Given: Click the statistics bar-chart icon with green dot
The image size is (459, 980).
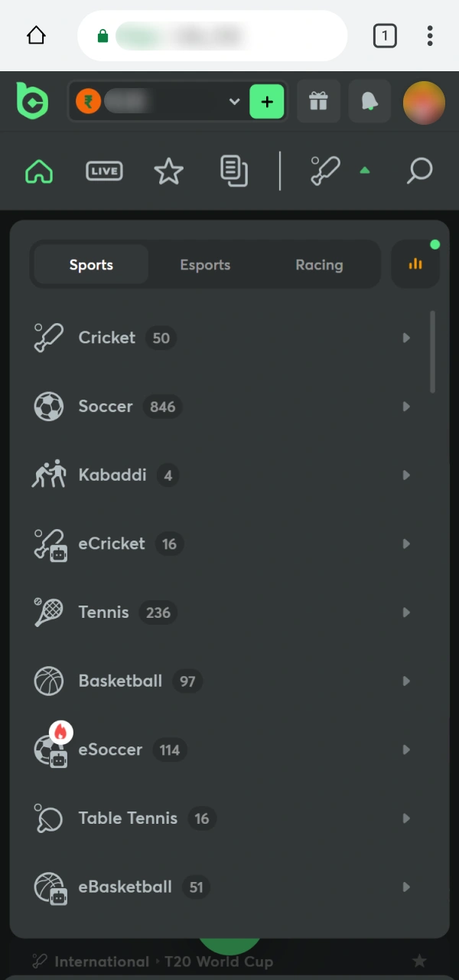Looking at the screenshot, I should (x=415, y=264).
